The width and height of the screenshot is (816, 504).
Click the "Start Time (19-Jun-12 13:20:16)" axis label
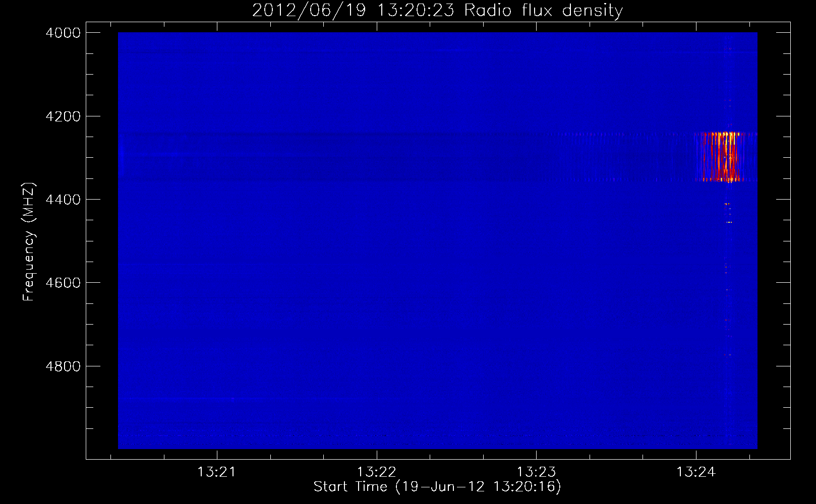(437, 486)
